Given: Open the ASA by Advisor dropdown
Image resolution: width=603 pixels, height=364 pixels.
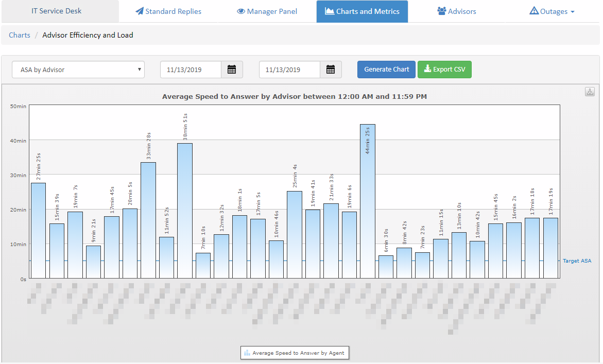Looking at the screenshot, I should coord(78,70).
